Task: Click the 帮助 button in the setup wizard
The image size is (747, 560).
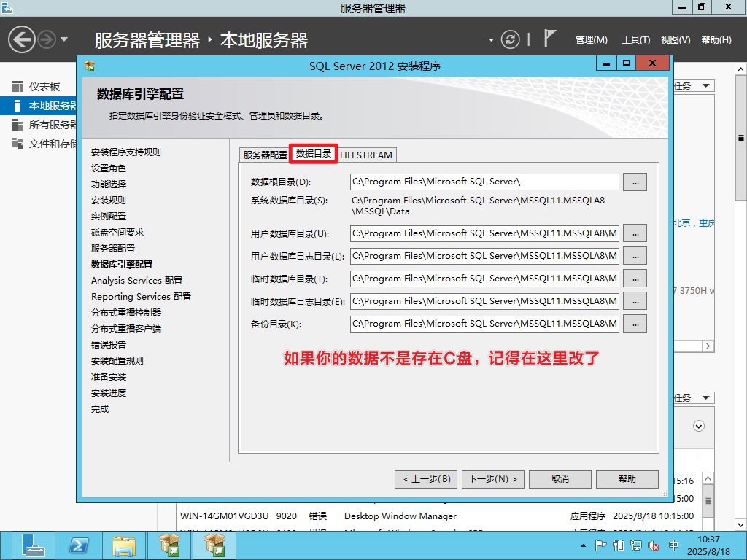Action: coord(627,479)
